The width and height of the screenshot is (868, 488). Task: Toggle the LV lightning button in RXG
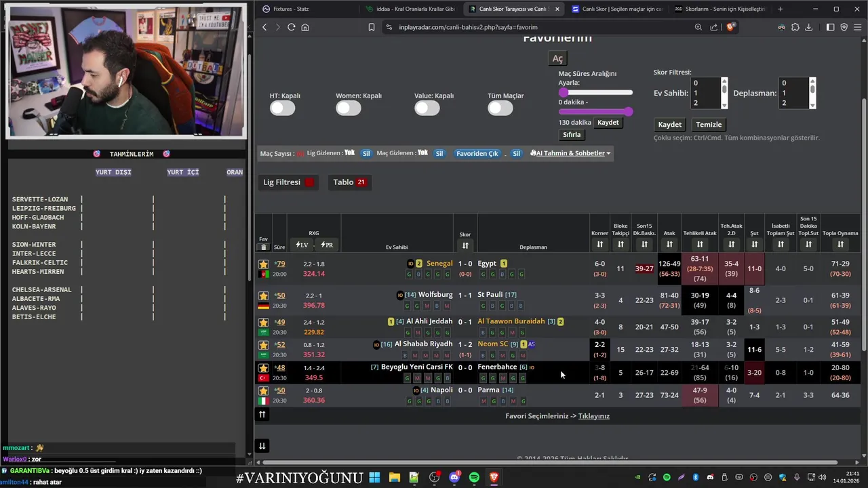tap(301, 245)
